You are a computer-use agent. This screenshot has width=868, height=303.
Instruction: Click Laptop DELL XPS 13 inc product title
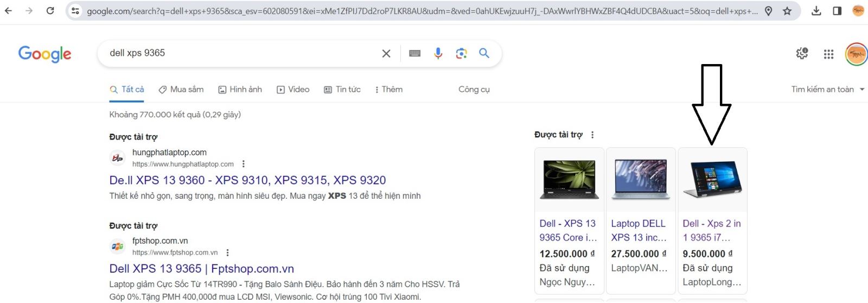pyautogui.click(x=639, y=231)
